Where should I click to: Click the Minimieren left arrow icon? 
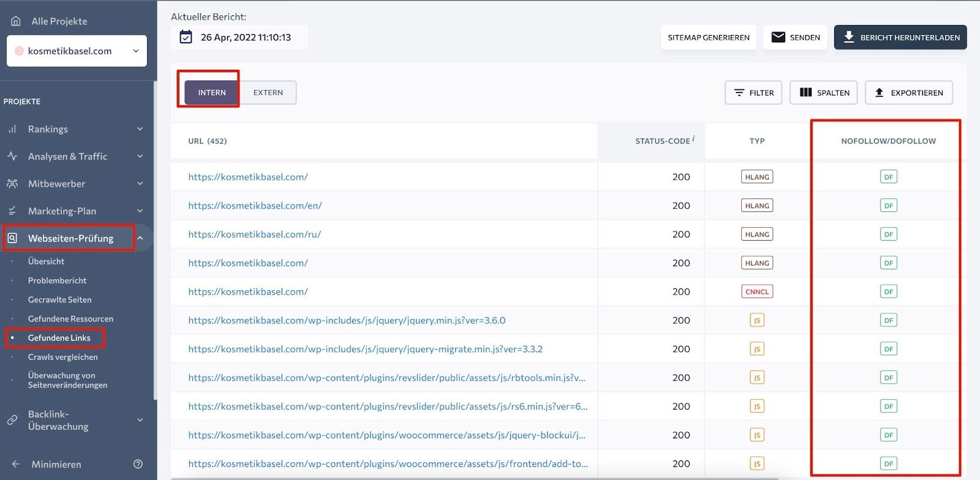tap(16, 464)
